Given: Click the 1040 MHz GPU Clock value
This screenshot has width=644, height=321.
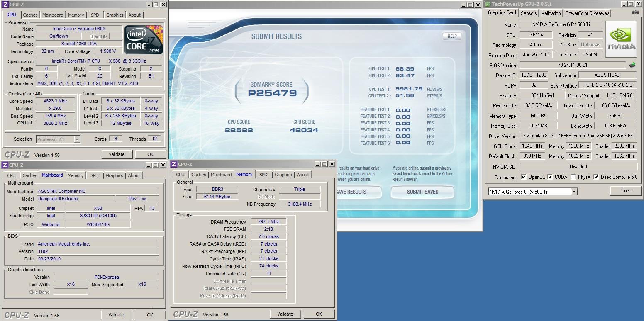Looking at the screenshot, I should [x=533, y=146].
